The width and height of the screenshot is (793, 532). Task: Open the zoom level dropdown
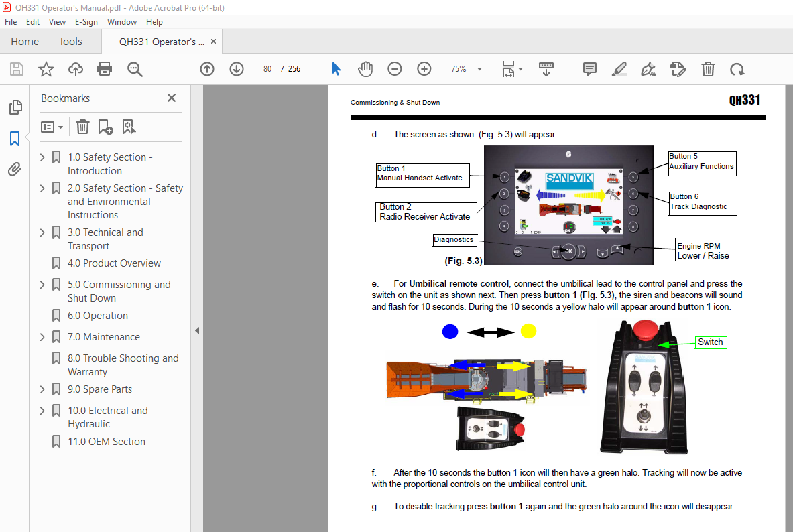click(x=479, y=69)
